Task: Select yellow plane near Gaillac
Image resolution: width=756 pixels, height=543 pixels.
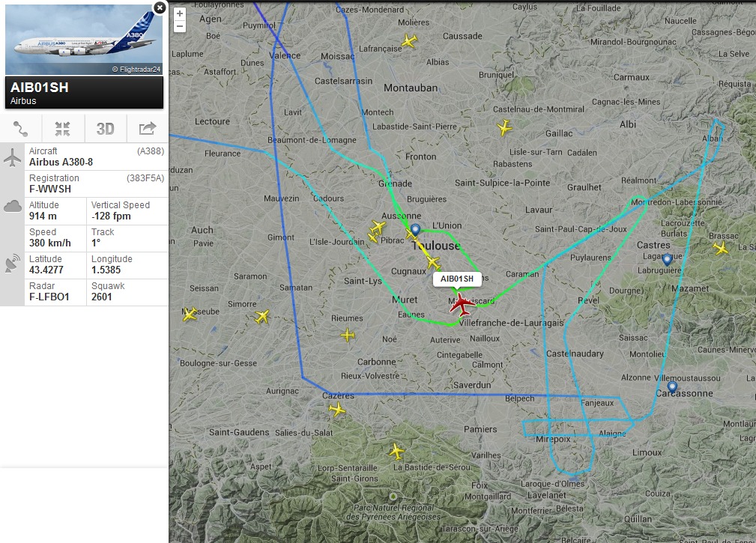Action: point(504,127)
